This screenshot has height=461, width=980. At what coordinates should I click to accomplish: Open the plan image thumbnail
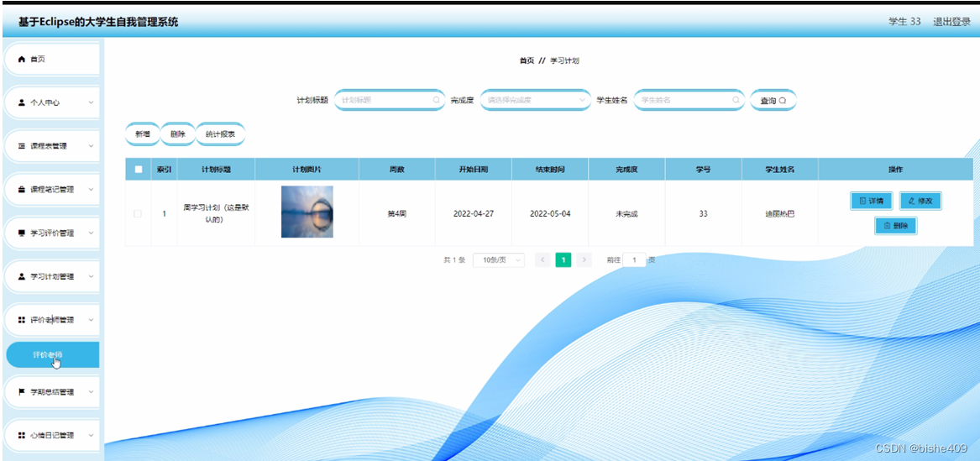tap(307, 212)
